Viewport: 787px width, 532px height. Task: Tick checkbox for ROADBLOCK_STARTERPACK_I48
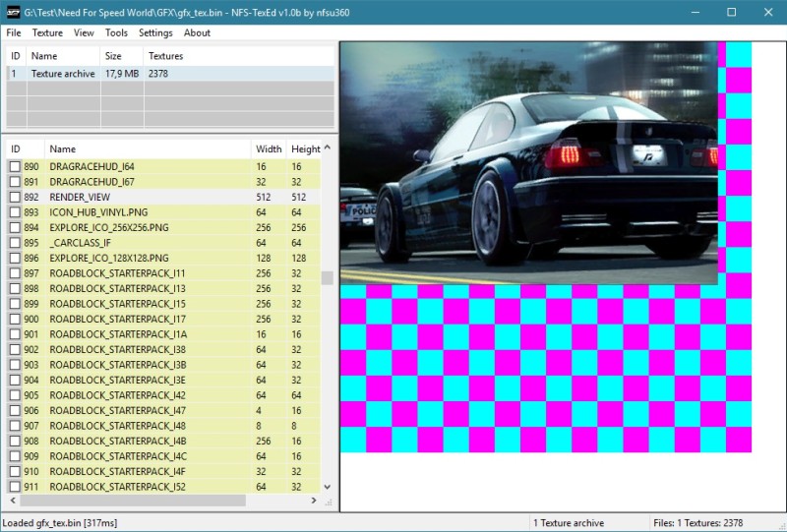pyautogui.click(x=15, y=426)
